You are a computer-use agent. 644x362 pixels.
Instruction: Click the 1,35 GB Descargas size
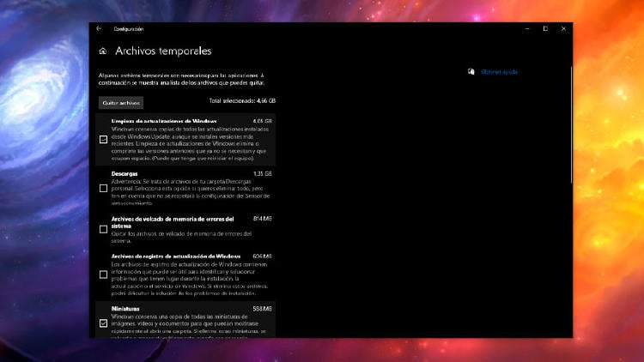(x=263, y=173)
